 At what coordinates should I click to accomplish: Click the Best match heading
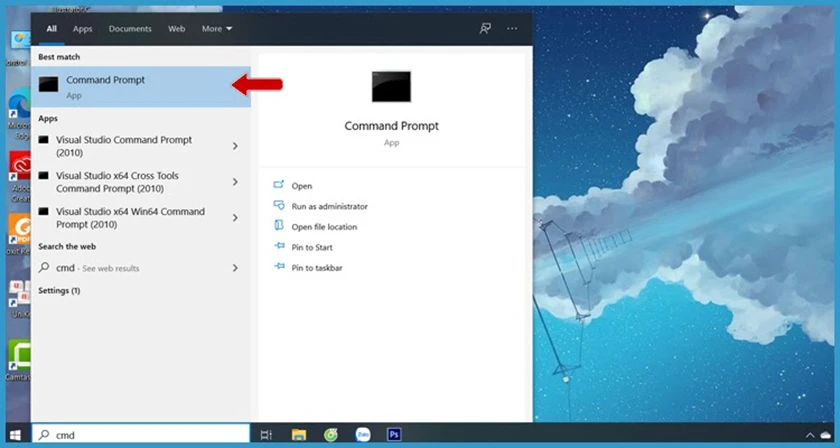click(59, 57)
